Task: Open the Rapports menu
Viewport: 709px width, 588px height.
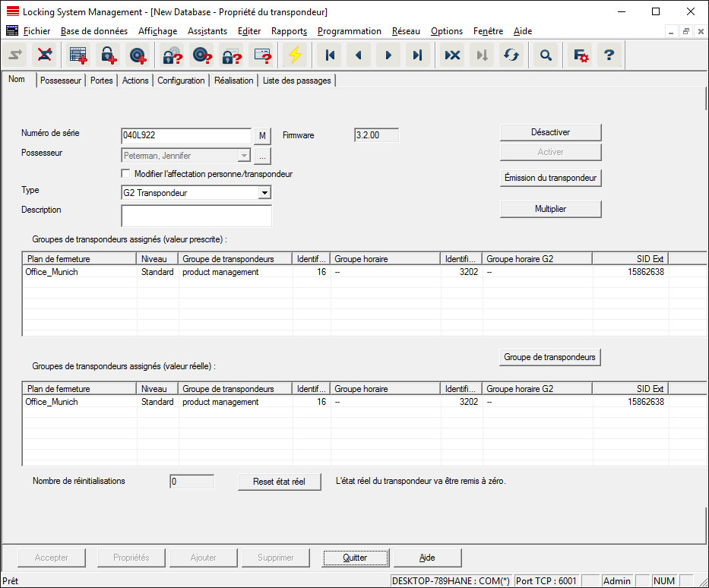Action: pos(289,31)
